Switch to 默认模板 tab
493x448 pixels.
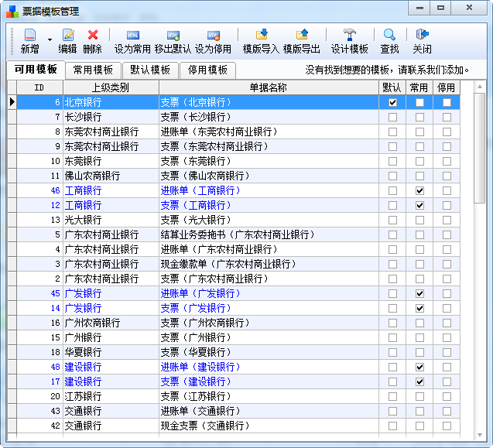point(150,70)
